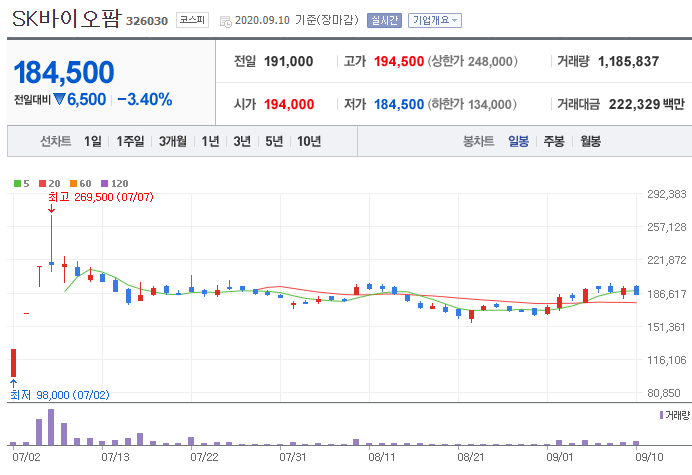Viewport: 692px width, 475px height.
Task: Click the 07/13 date axis label
Action: tap(115, 457)
